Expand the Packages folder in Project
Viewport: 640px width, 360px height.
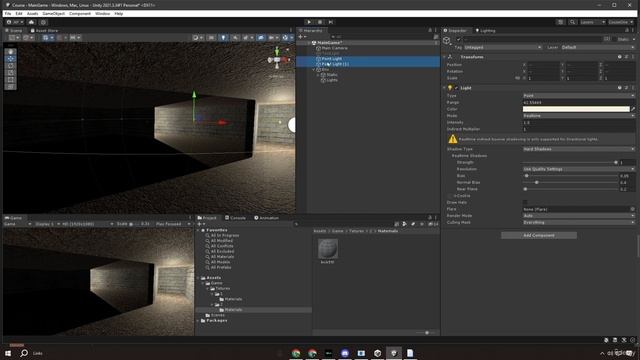pos(199,320)
